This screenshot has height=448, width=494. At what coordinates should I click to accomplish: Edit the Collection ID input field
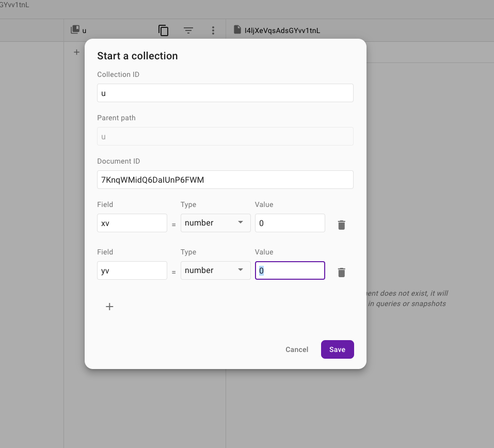[225, 93]
